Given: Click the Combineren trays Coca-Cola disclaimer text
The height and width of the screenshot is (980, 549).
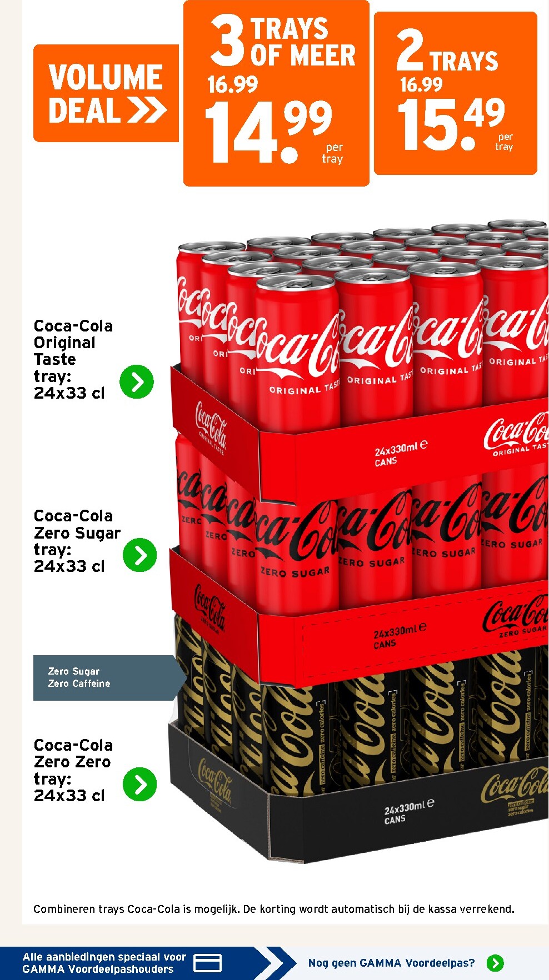Looking at the screenshot, I should [x=274, y=909].
